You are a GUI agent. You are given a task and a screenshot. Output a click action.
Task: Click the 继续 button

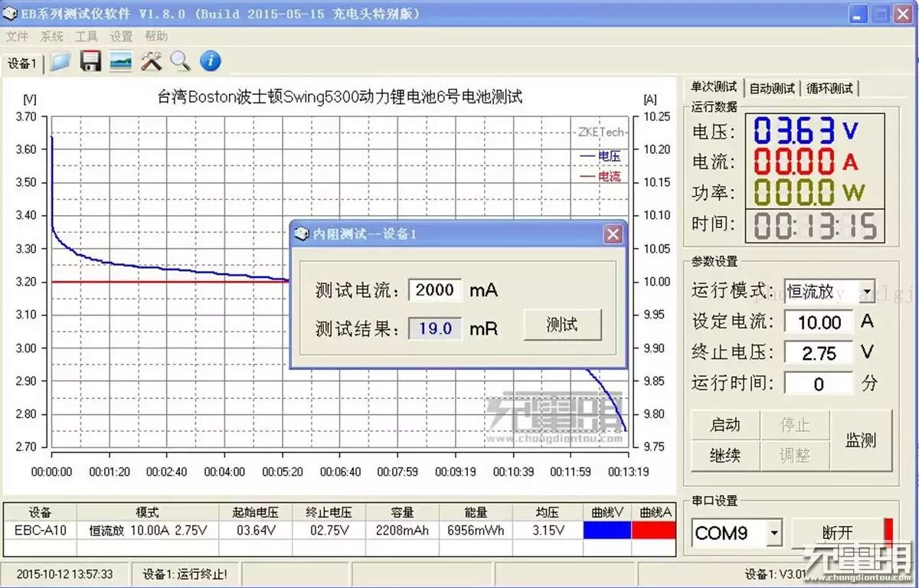[725, 456]
